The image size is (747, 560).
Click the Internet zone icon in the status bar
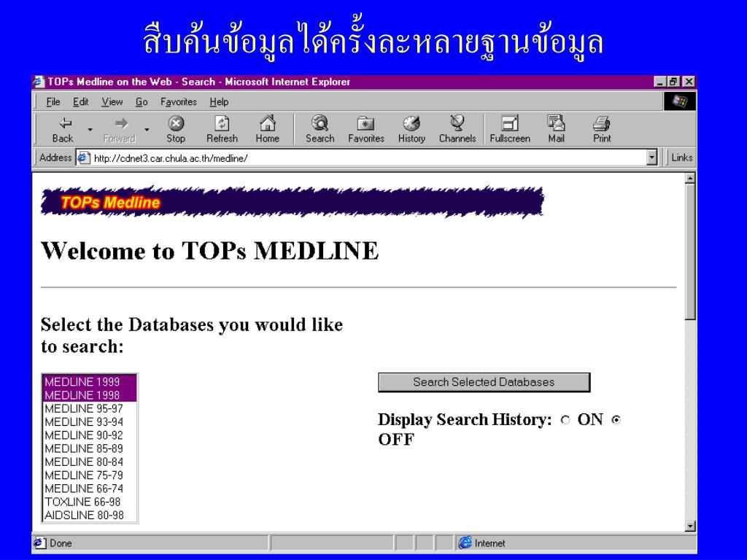point(465,542)
